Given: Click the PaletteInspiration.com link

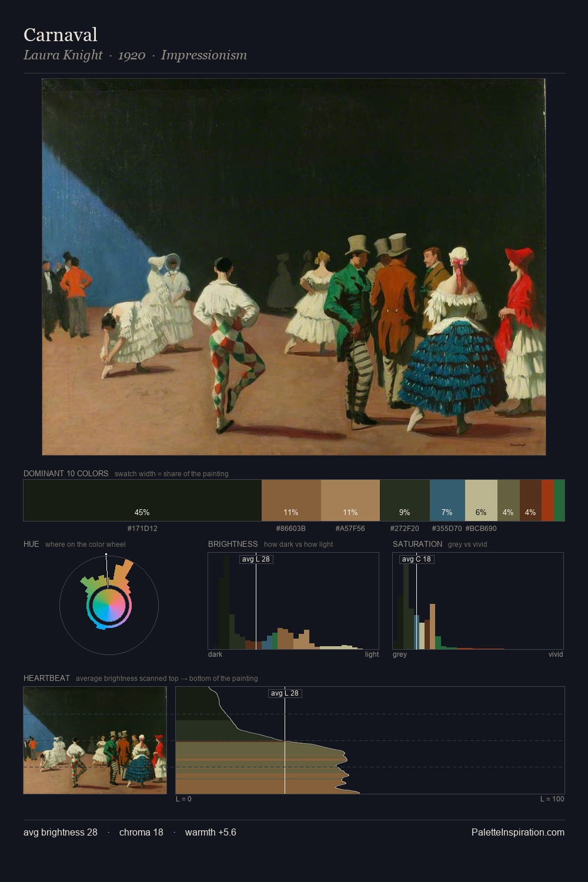Looking at the screenshot, I should pyautogui.click(x=518, y=832).
